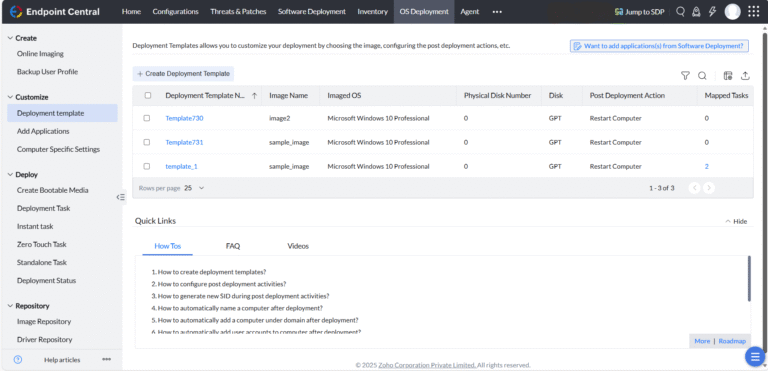Image resolution: width=768 pixels, height=371 pixels.
Task: Open the top bar search icon
Action: coord(680,12)
